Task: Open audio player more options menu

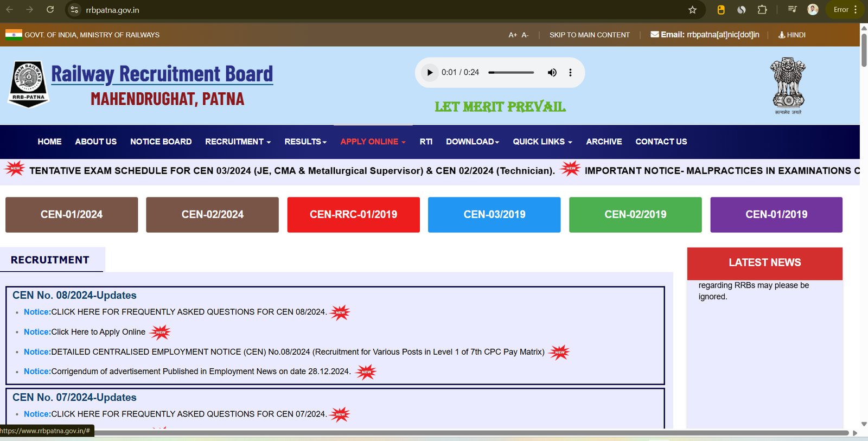Action: pos(570,72)
